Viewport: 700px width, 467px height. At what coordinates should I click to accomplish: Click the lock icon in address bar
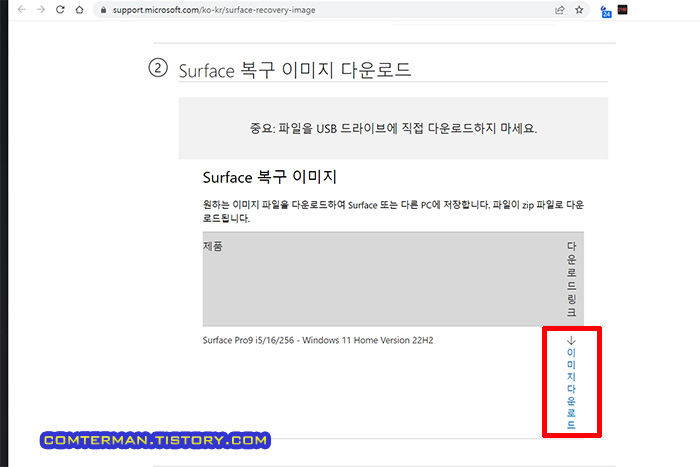coord(103,10)
